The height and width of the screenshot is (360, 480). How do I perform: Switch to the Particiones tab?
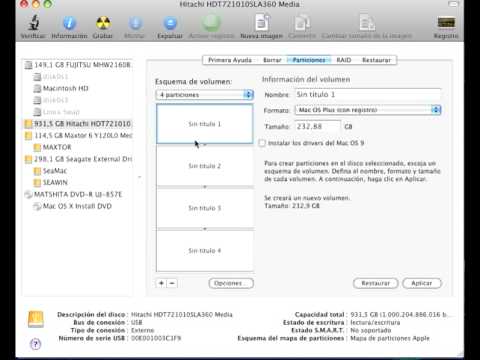click(x=309, y=60)
